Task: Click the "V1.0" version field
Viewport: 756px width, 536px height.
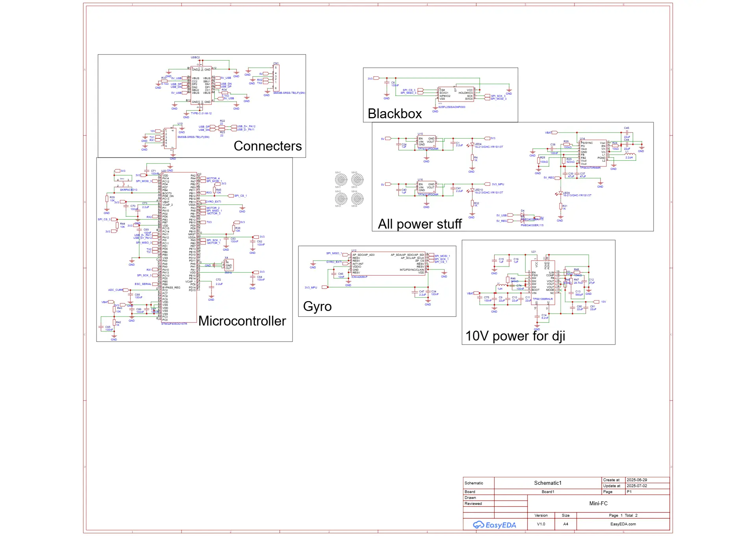Action: [x=541, y=524]
